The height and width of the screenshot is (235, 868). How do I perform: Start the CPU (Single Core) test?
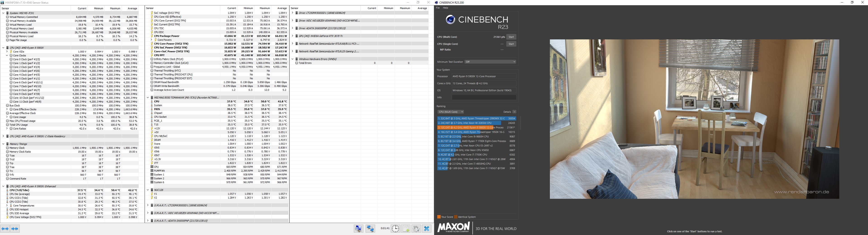511,44
